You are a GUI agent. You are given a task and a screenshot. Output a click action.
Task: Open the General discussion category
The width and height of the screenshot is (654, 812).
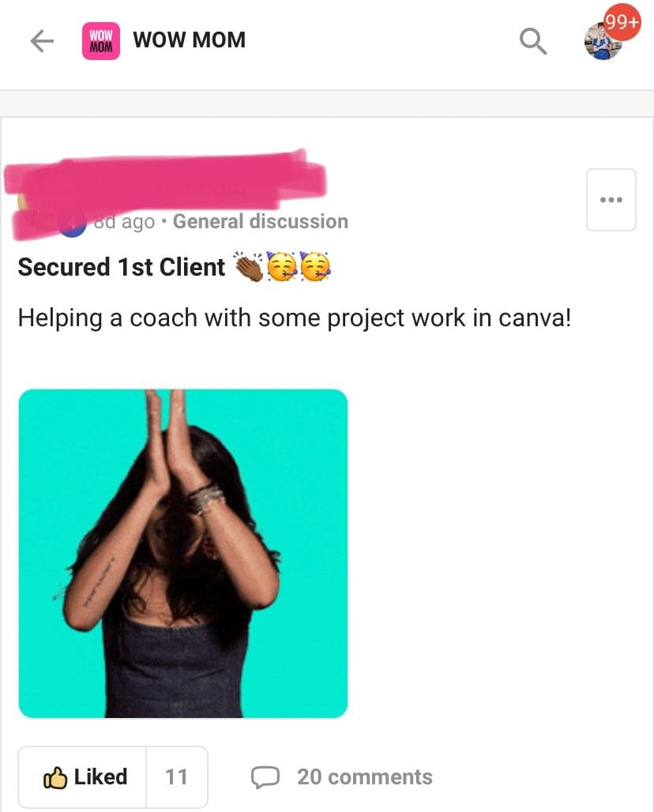tap(261, 222)
